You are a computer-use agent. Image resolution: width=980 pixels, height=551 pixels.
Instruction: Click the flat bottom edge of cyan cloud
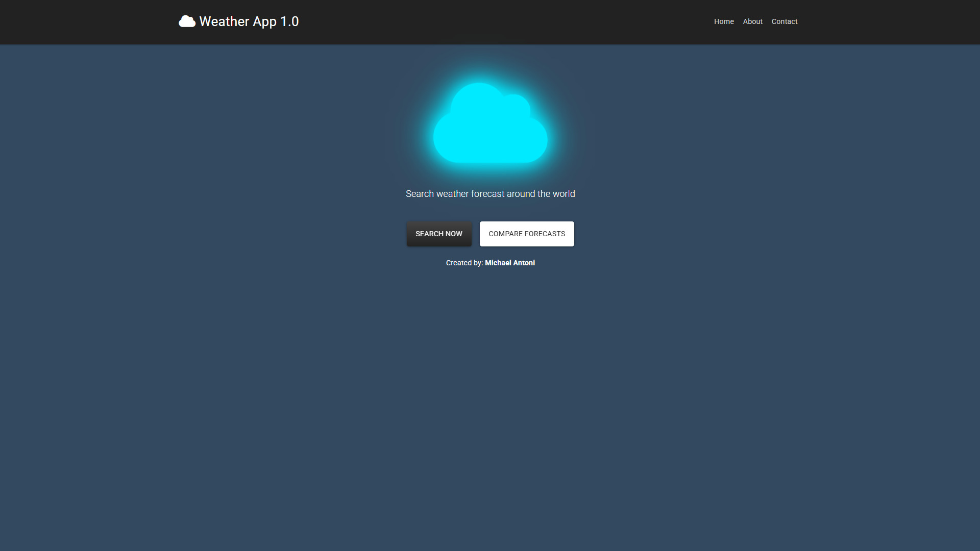[x=490, y=160]
